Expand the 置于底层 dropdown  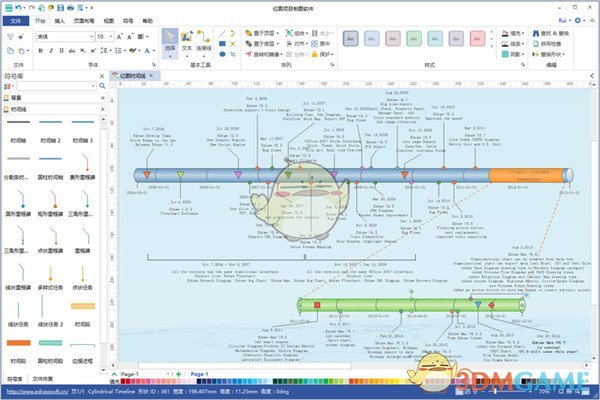[277, 44]
